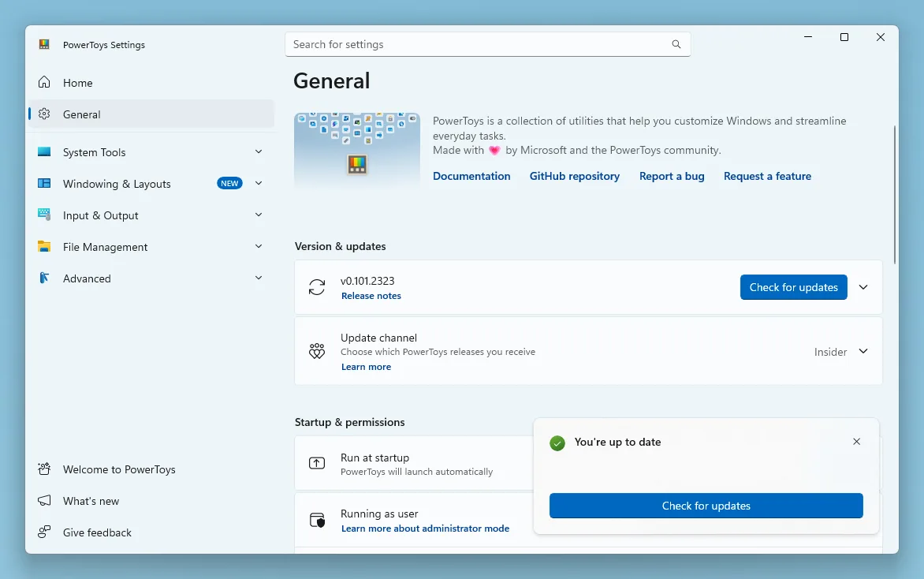This screenshot has height=579, width=924.
Task: Click the Update channel hearts icon
Action: coord(317,351)
